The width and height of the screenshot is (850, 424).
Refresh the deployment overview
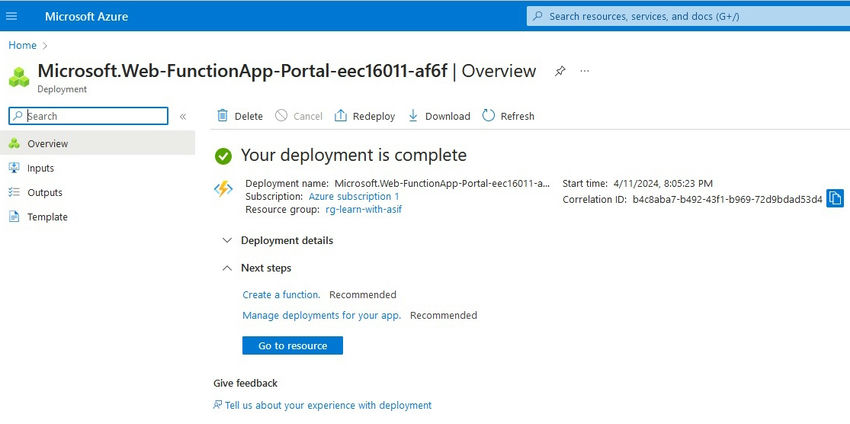508,116
